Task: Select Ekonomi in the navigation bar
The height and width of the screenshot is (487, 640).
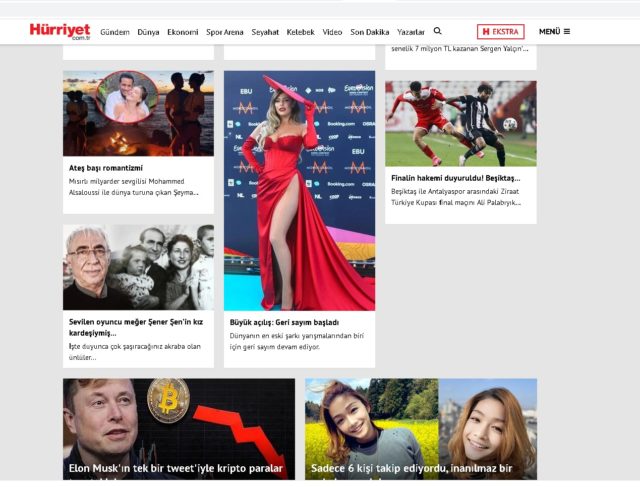Action: coord(182,32)
